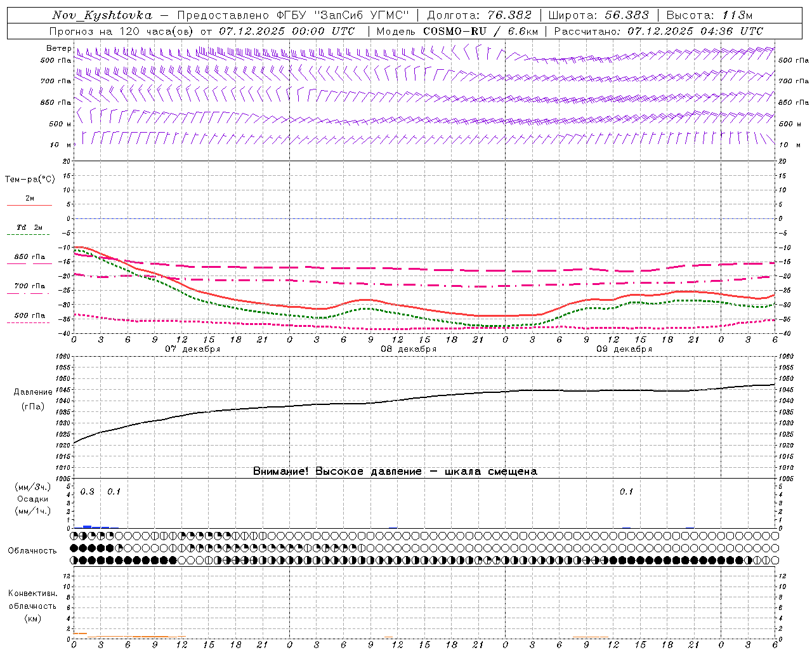
Task: Click the 0.3 precipitation amount value
Action: coord(87,492)
